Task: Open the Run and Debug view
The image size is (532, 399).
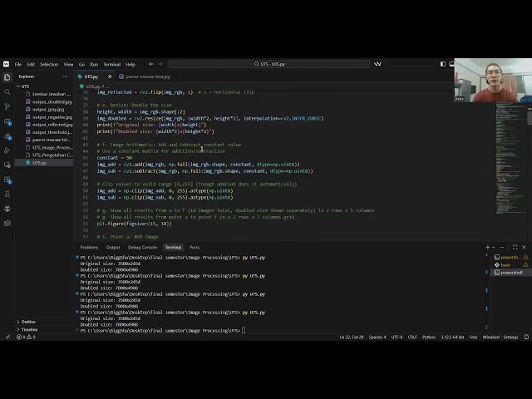Action: [7, 150]
